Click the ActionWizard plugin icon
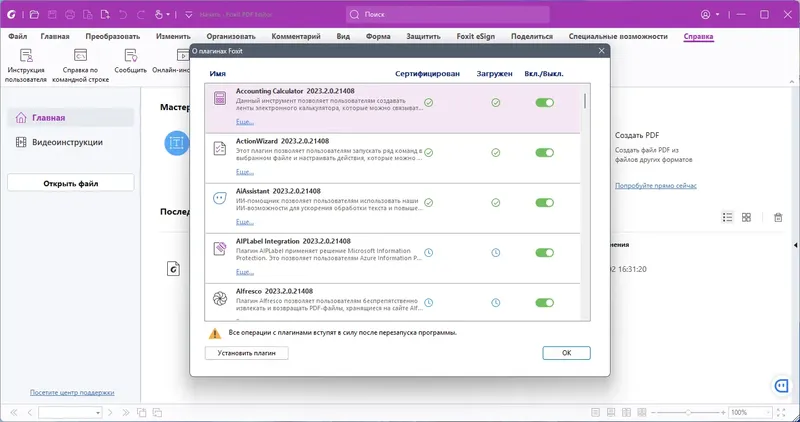Screen dimensions: 800x422 click(220, 148)
